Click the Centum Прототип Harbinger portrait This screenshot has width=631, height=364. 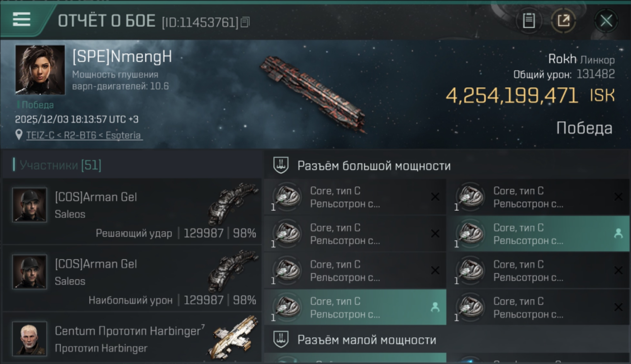click(x=30, y=338)
